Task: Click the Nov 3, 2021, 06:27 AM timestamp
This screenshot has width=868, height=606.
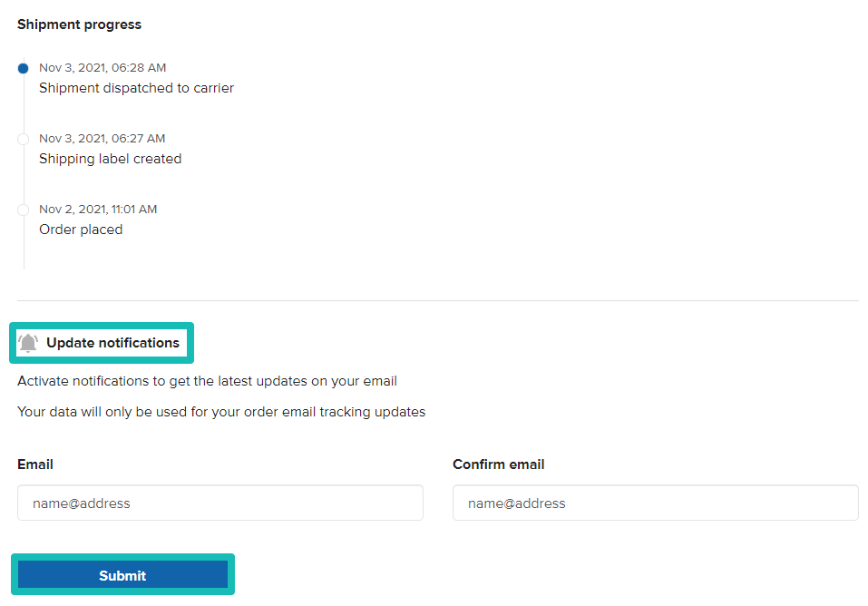Action: tap(102, 138)
